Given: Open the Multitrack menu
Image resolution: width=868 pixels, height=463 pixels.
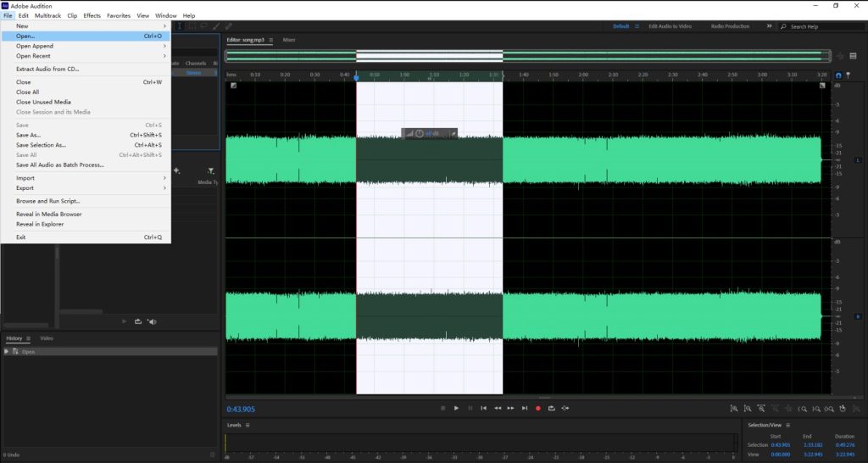Looking at the screenshot, I should click(47, 15).
